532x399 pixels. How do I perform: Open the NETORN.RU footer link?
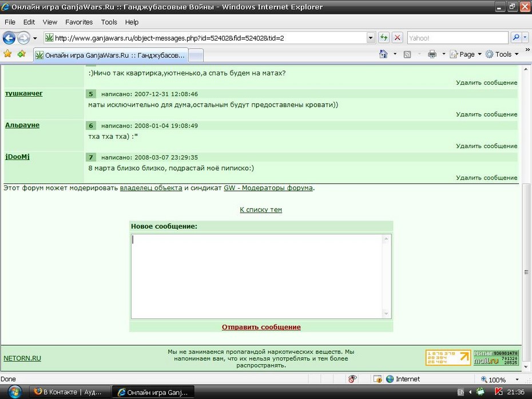tap(22, 358)
